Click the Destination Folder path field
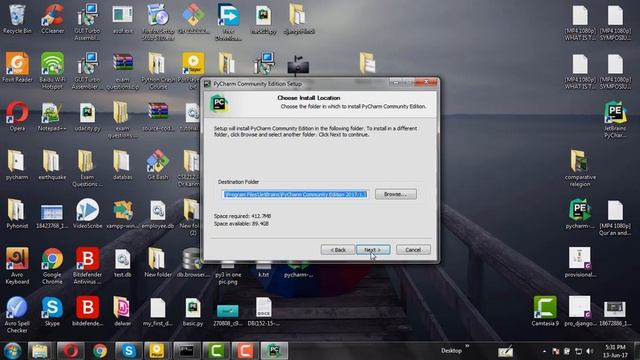Viewport: 640px width, 360px height. coord(295,194)
